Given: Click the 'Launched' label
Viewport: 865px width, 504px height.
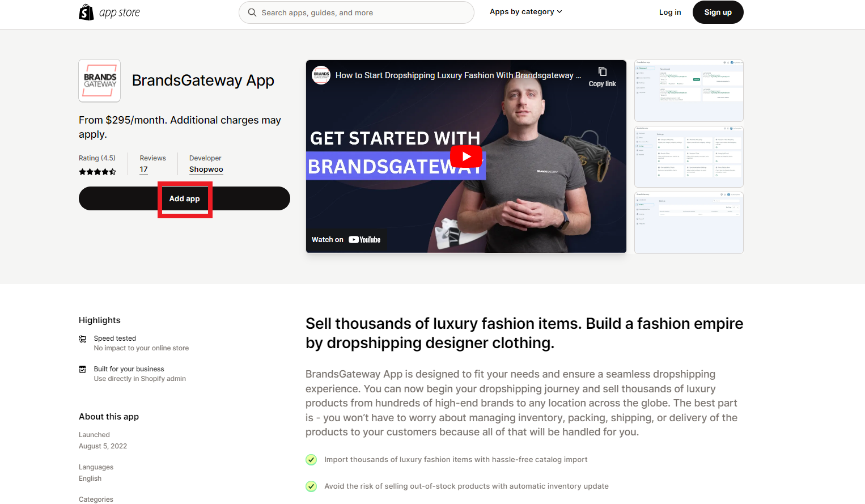Looking at the screenshot, I should (94, 435).
